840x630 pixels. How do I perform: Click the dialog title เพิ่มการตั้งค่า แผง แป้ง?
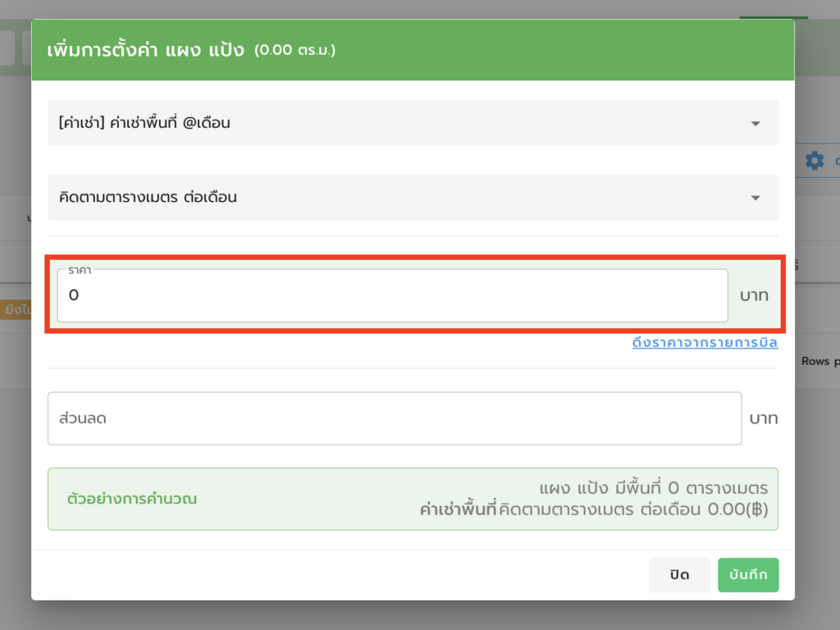145,50
